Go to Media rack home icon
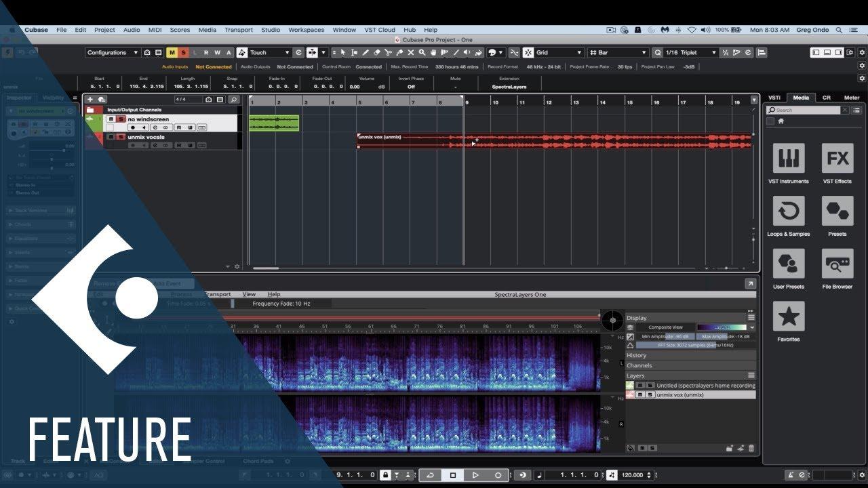 pyautogui.click(x=781, y=121)
